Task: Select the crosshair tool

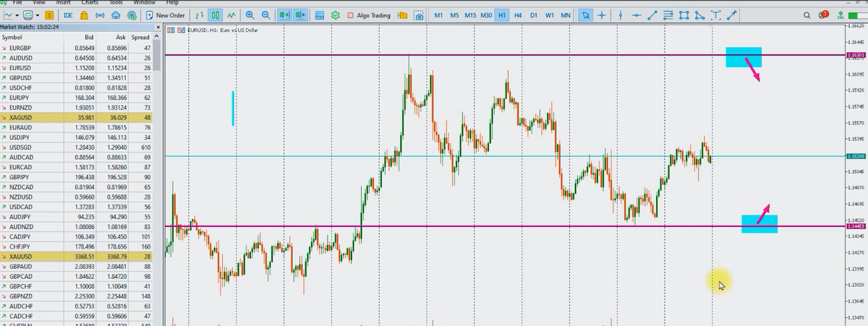Action: pos(602,15)
